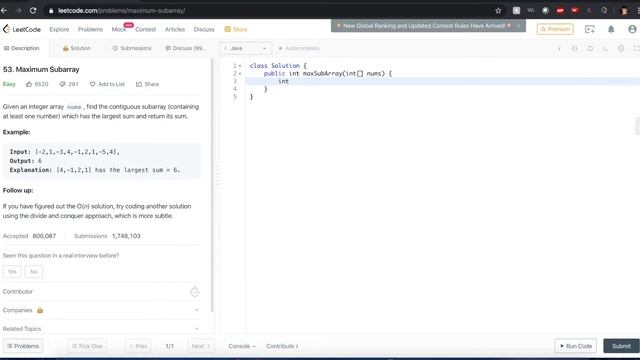
Task: Click the browser address bar
Action: 269,11
